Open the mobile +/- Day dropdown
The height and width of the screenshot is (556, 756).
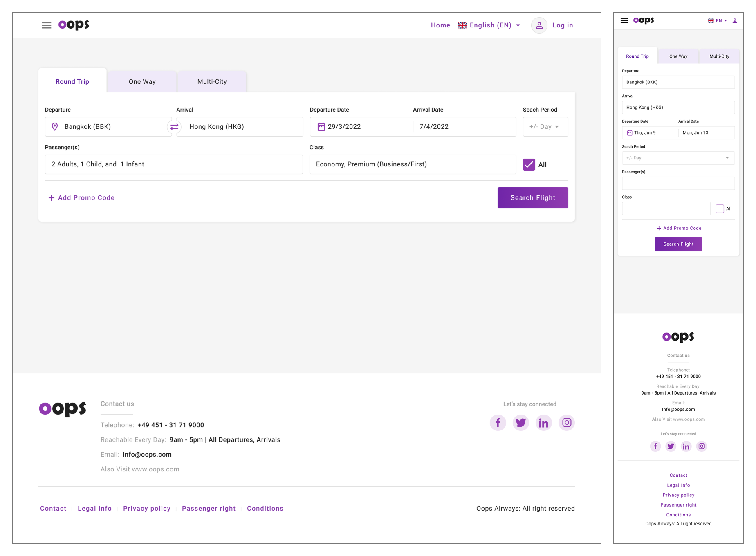click(678, 158)
